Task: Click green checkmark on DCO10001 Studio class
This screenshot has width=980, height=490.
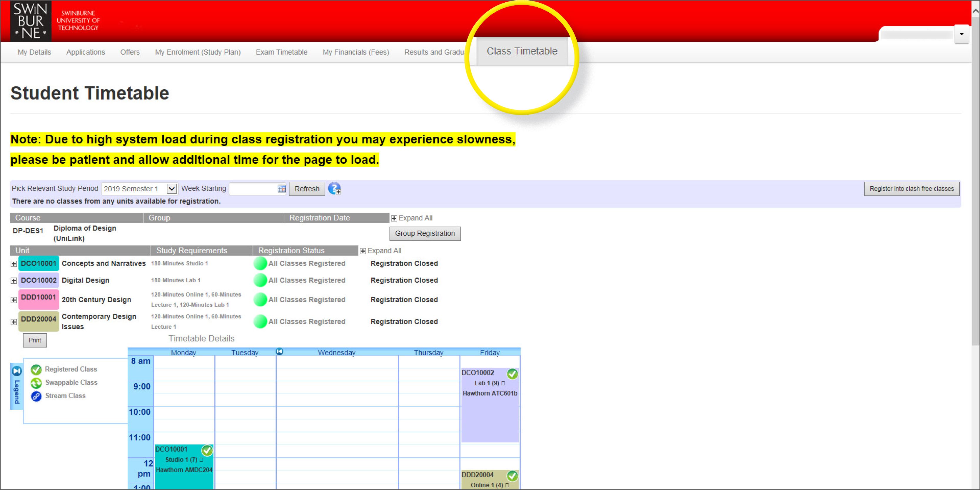Action: [207, 450]
